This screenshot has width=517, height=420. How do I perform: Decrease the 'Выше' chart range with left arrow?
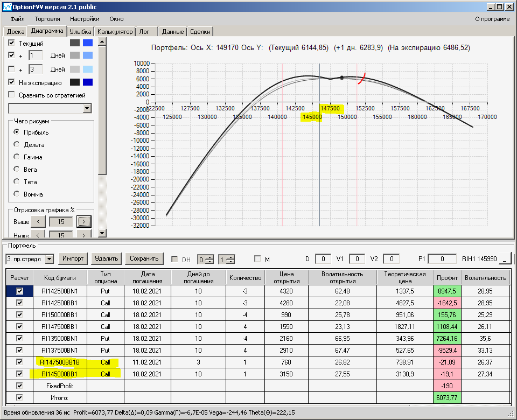coord(38,221)
